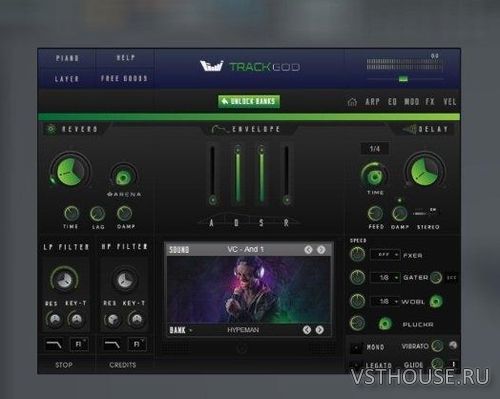Click the large Reverb mix knob
The image size is (500, 399).
point(70,172)
